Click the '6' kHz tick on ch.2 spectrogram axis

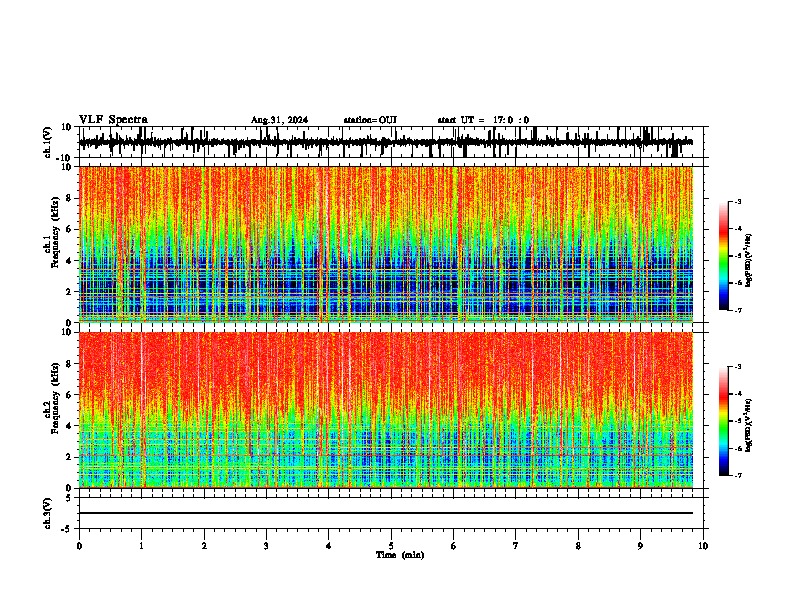pos(69,395)
